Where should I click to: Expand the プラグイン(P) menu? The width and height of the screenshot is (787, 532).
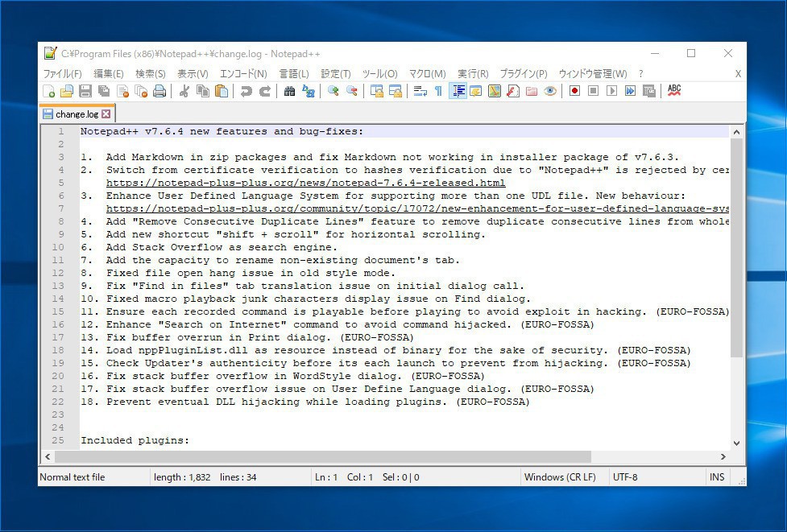click(524, 74)
